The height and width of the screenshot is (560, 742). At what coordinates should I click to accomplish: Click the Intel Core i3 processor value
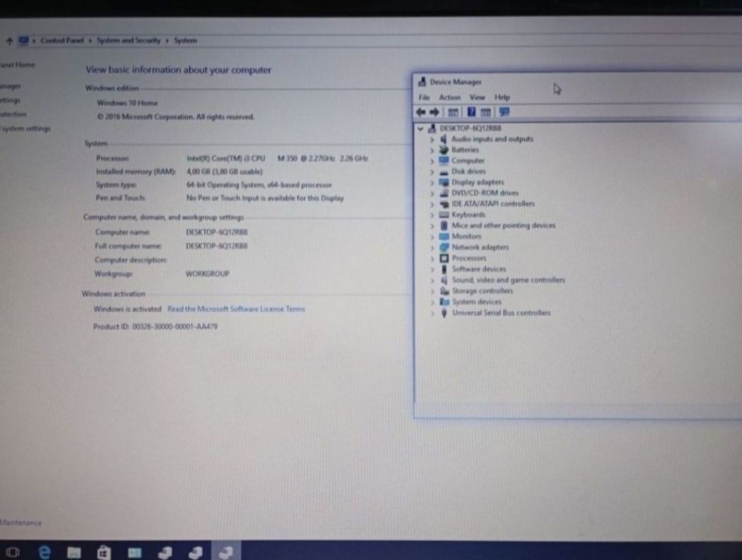tap(277, 158)
